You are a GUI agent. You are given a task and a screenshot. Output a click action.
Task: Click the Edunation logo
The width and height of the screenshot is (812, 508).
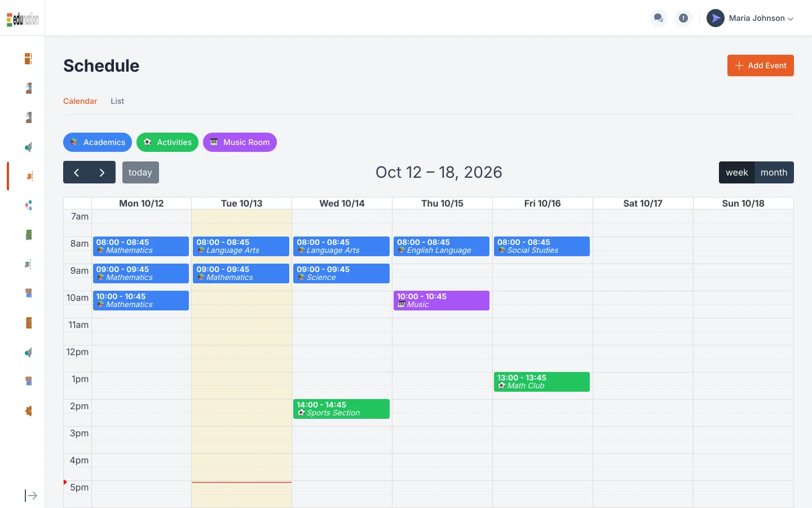pyautogui.click(x=23, y=19)
